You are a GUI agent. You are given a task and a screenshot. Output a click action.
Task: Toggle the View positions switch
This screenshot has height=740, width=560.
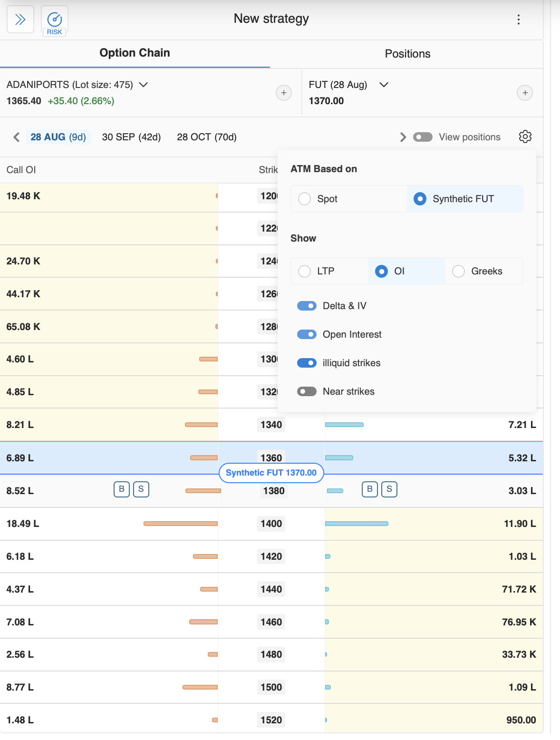point(423,137)
